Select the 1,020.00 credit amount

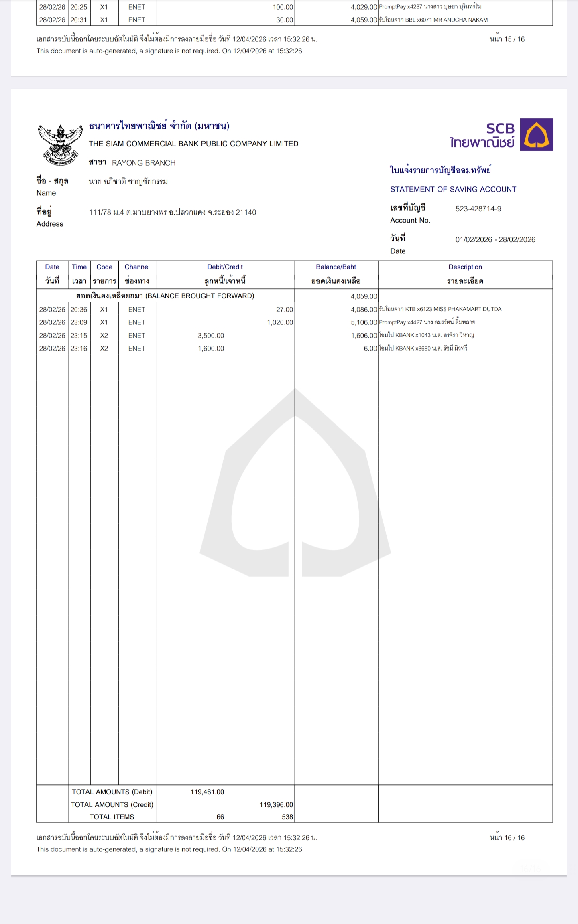click(280, 322)
